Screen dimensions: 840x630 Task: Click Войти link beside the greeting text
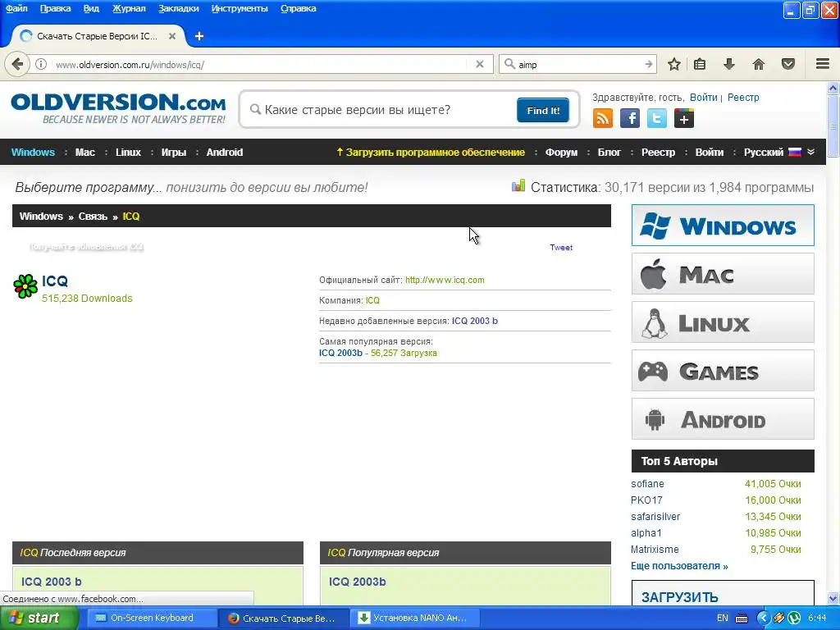tap(703, 98)
